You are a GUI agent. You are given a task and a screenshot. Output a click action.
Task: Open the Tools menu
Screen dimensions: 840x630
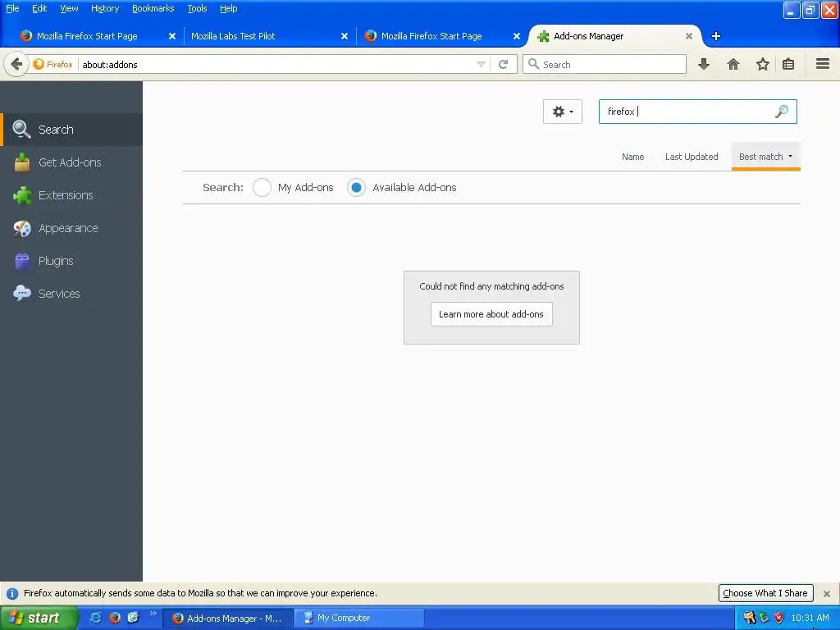(197, 8)
